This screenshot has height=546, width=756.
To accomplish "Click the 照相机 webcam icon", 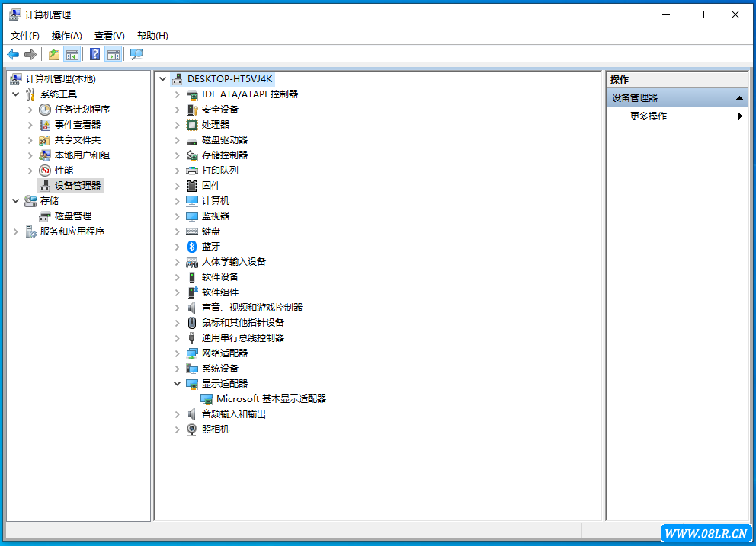I will (x=192, y=429).
